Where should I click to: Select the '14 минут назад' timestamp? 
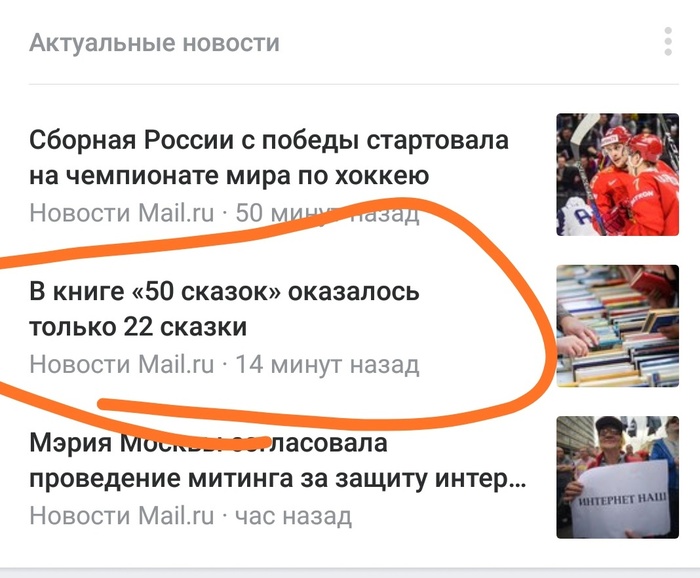(x=327, y=364)
